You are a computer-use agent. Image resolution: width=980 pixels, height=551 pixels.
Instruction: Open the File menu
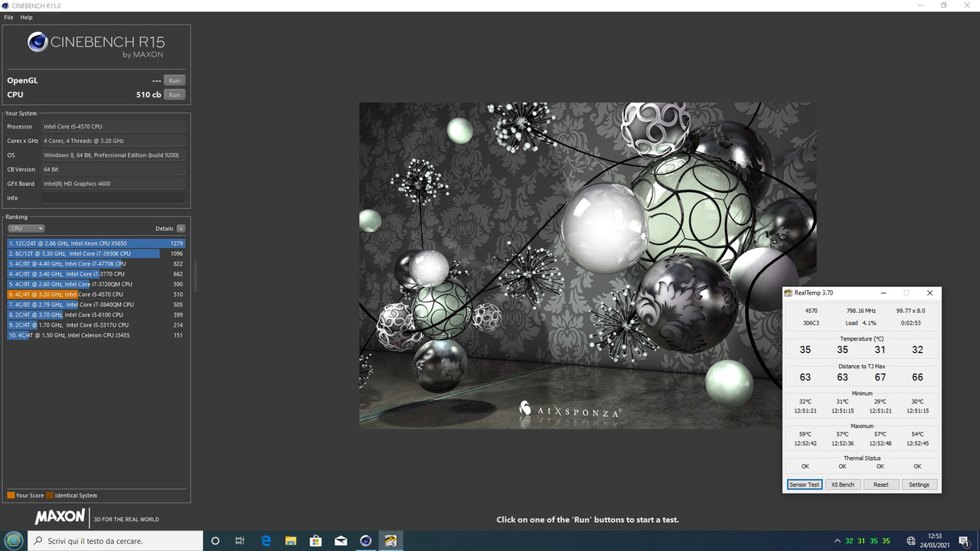click(8, 17)
